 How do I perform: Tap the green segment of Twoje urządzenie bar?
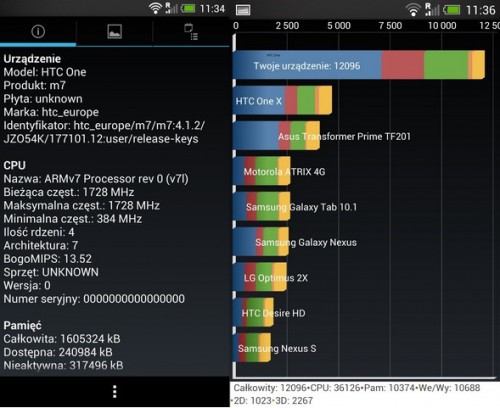click(x=446, y=65)
